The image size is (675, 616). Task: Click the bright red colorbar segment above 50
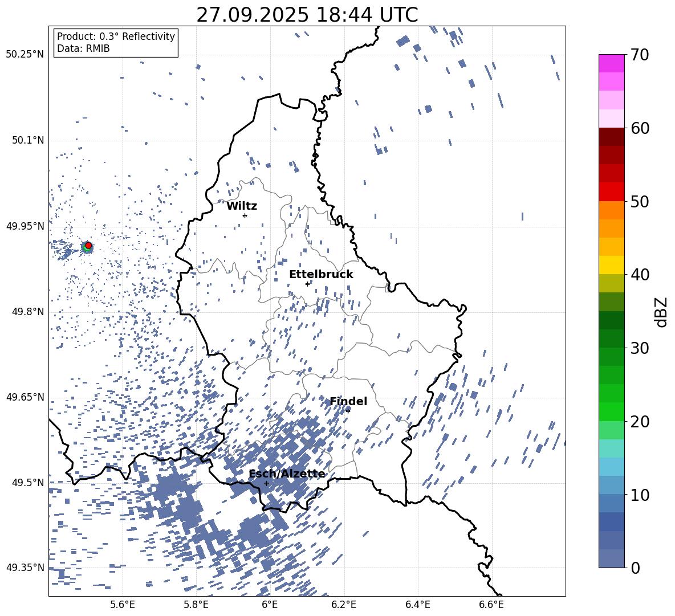tap(611, 192)
